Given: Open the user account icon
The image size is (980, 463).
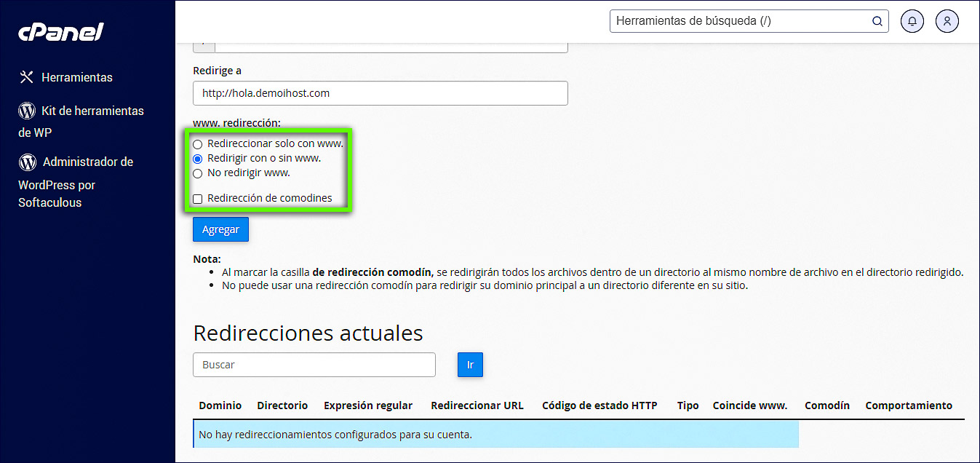Looking at the screenshot, I should click(x=947, y=21).
